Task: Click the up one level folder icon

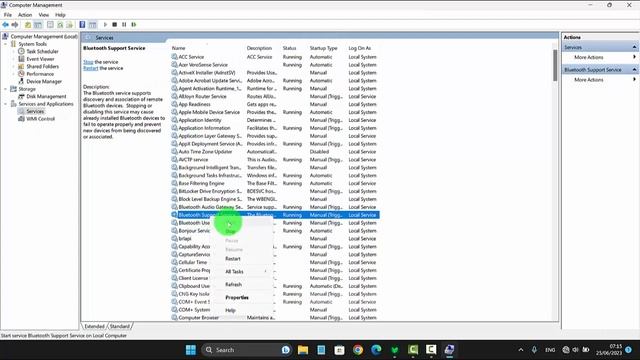Action: [x=28, y=25]
